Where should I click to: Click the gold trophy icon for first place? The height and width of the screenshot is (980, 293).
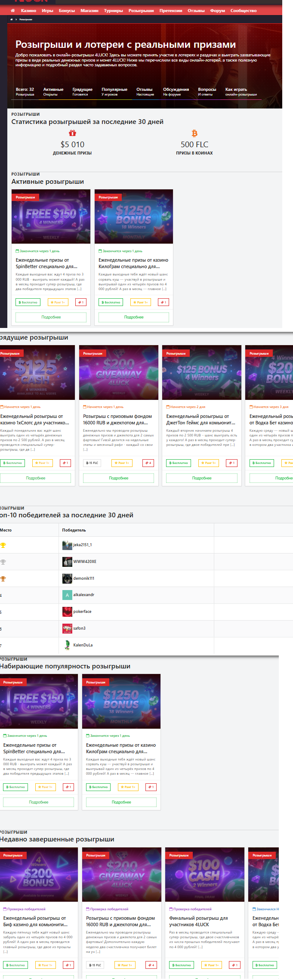pos(3,545)
